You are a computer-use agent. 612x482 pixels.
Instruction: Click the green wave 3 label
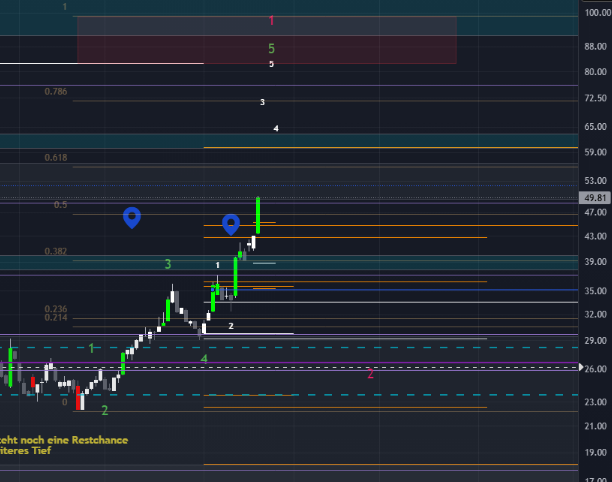[168, 264]
